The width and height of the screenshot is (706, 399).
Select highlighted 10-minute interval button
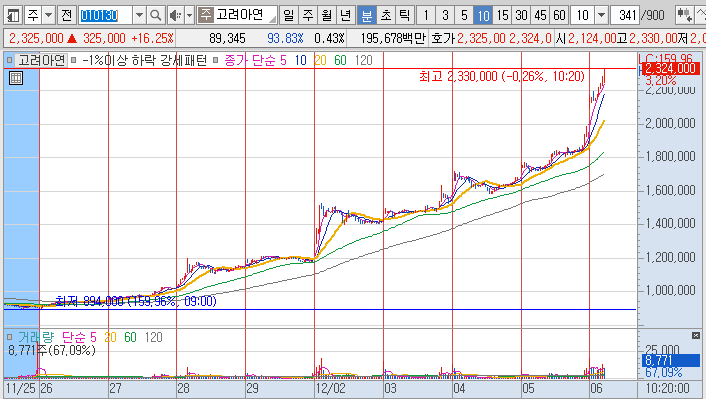click(x=483, y=16)
